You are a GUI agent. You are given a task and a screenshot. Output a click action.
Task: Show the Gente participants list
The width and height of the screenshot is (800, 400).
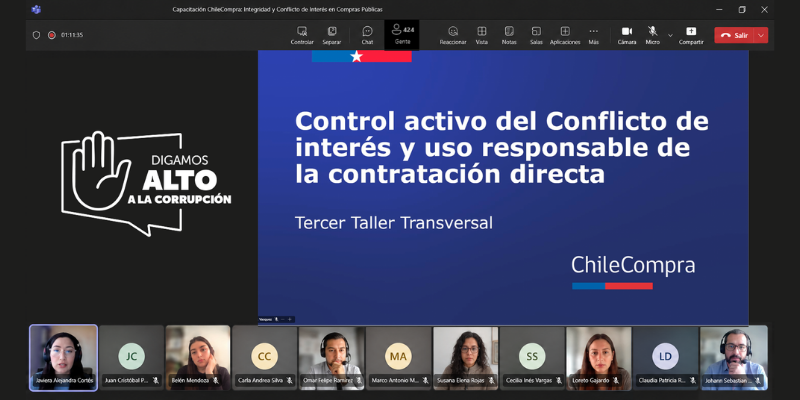[x=402, y=35]
